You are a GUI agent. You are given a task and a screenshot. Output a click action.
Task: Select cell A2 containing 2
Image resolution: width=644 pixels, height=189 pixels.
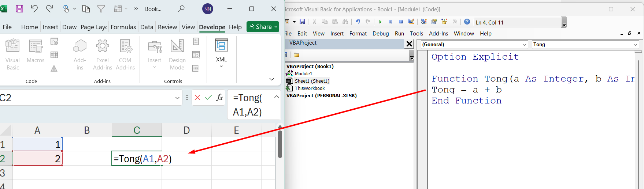pyautogui.click(x=37, y=159)
